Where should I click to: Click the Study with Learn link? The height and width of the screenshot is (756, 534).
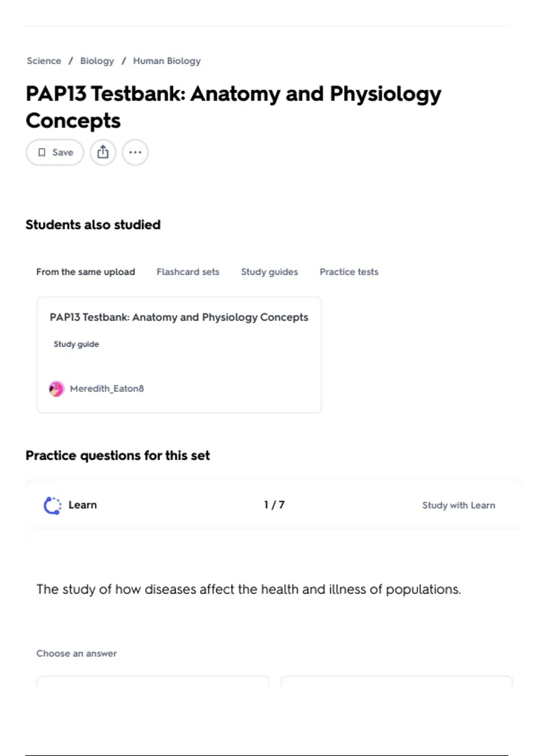pos(459,505)
